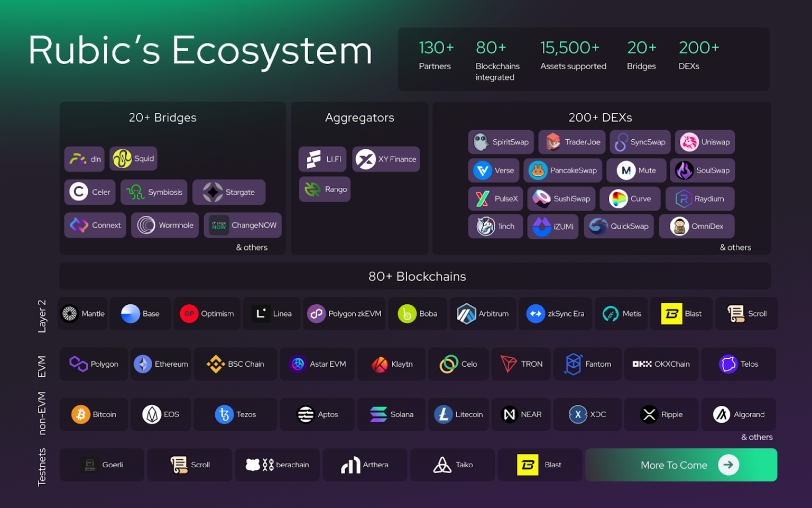Select the Testnets section label

point(42,465)
